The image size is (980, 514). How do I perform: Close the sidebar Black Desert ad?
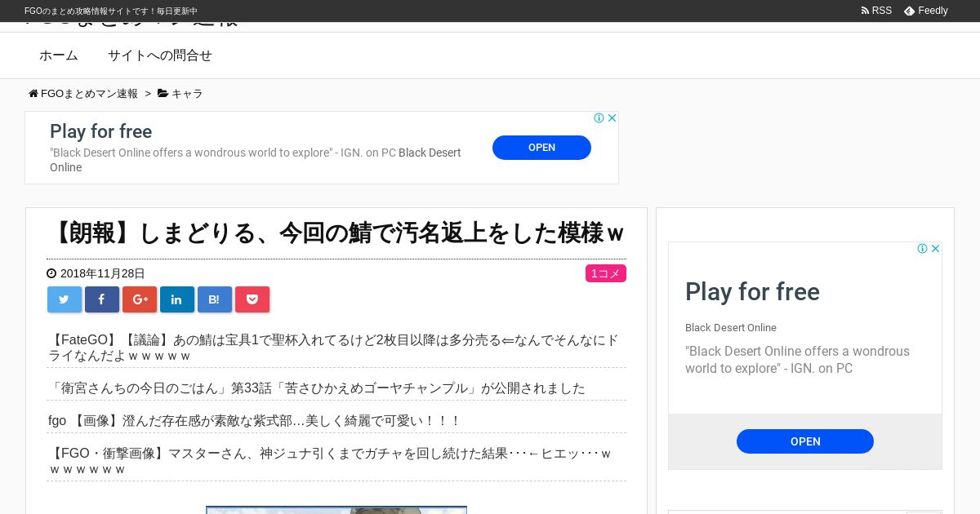click(x=936, y=249)
